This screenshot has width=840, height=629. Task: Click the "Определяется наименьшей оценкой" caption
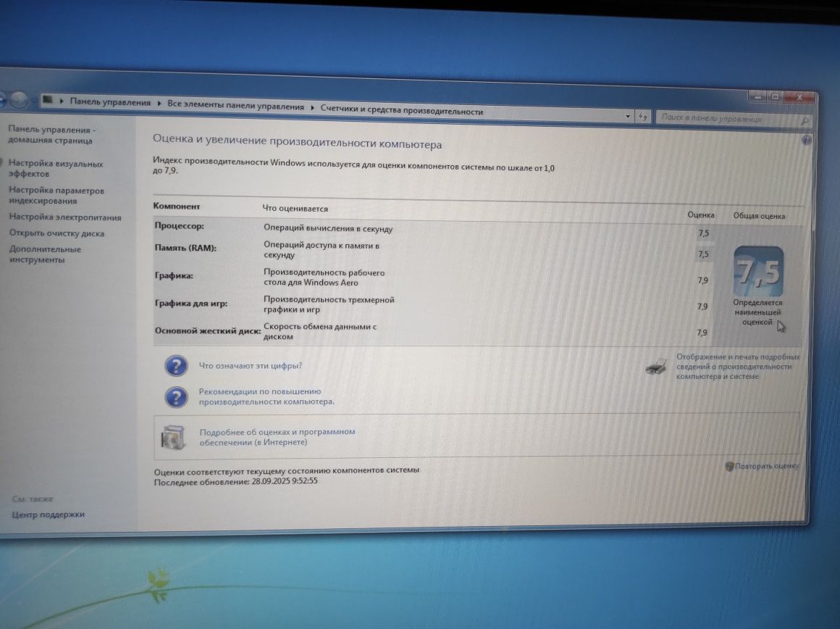click(x=757, y=312)
